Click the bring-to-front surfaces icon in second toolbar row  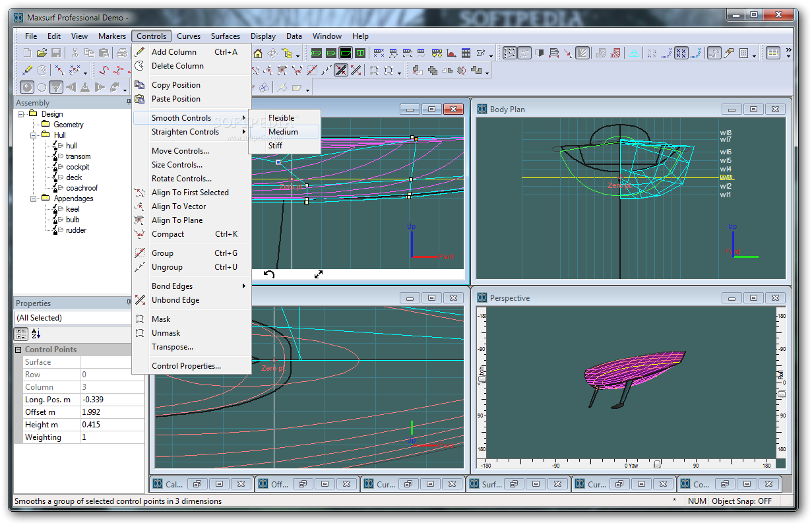433,71
